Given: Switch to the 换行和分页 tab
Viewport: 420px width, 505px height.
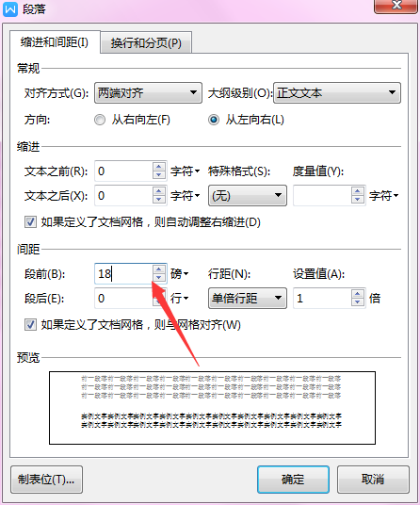Looking at the screenshot, I should pyautogui.click(x=146, y=42).
